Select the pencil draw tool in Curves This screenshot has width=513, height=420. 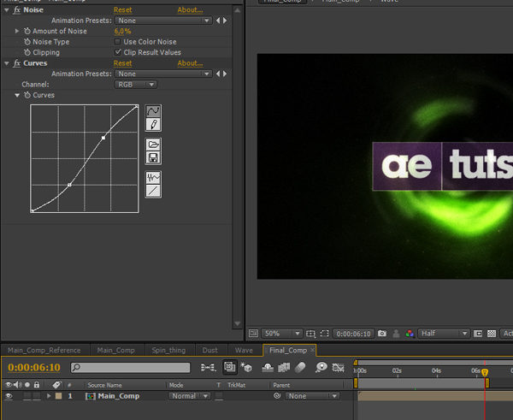tap(153, 124)
